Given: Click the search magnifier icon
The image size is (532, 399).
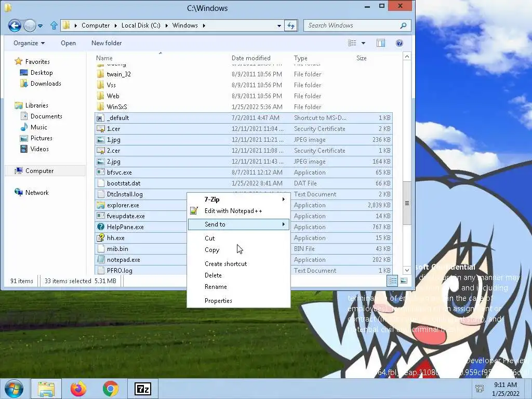Looking at the screenshot, I should point(403,25).
